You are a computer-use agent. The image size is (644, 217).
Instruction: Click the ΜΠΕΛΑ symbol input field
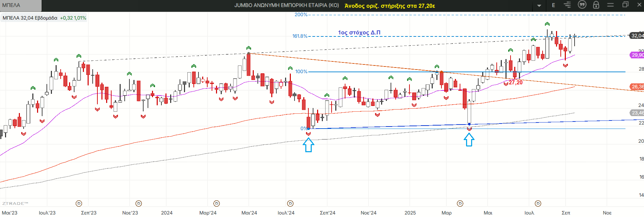(x=21, y=5)
